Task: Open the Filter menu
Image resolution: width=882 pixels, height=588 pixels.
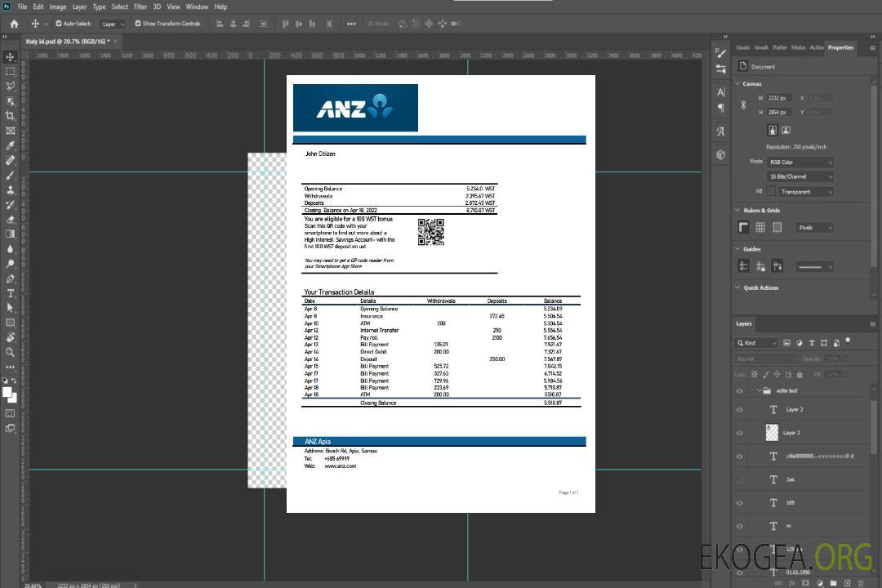Action: tap(140, 7)
